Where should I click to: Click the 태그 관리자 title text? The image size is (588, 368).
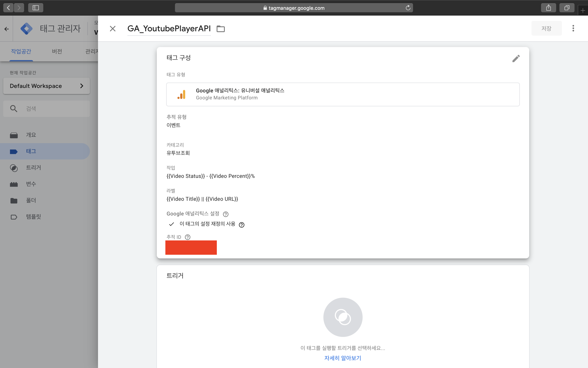tap(60, 28)
